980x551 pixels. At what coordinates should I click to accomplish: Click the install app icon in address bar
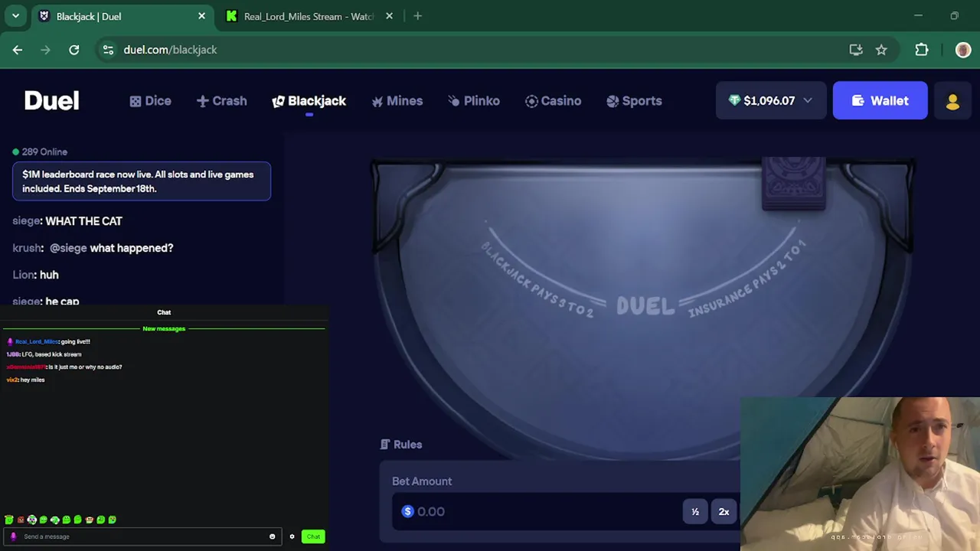[x=856, y=50]
